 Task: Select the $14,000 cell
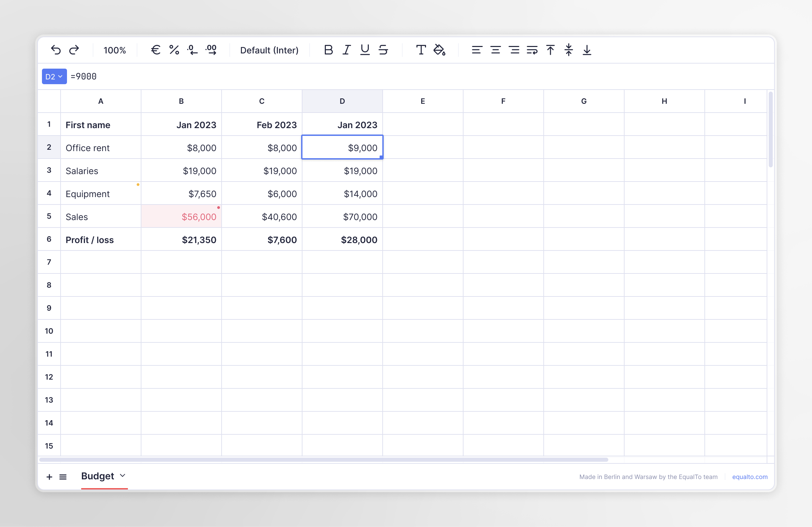(342, 193)
